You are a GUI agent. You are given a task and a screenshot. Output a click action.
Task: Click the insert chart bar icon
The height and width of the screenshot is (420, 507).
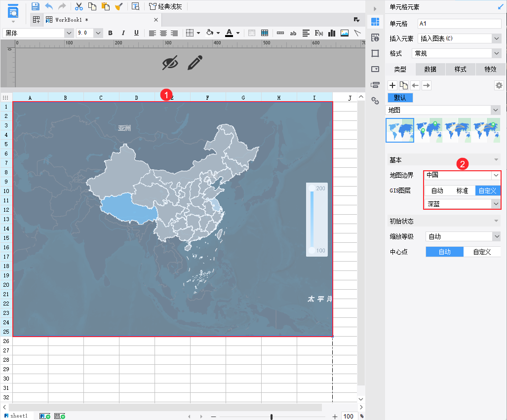[x=332, y=33]
